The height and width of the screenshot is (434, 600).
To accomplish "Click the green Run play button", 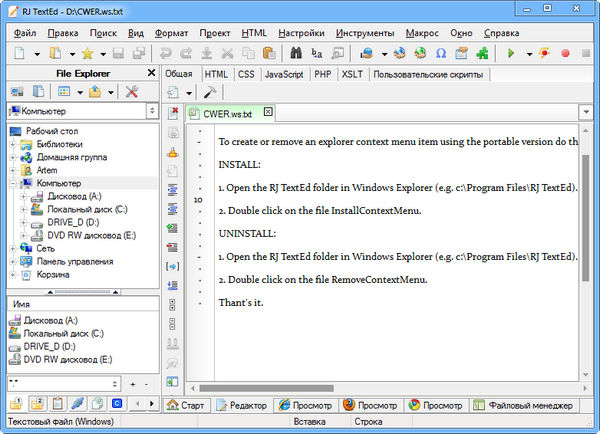I will pyautogui.click(x=513, y=53).
